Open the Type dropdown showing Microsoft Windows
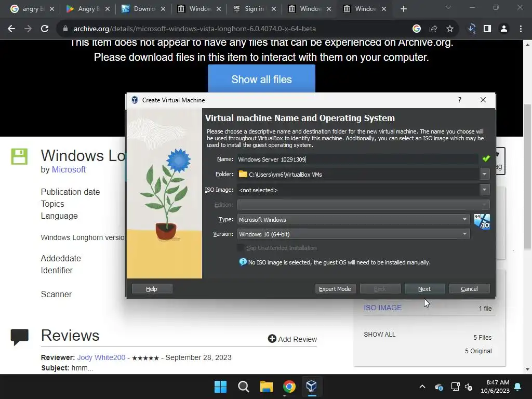This screenshot has height=399, width=532. (353, 220)
